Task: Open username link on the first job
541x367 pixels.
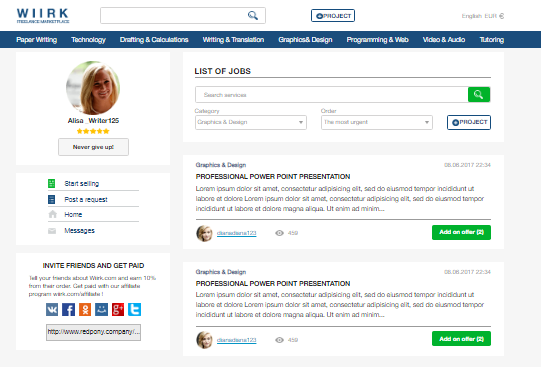Action: point(237,233)
